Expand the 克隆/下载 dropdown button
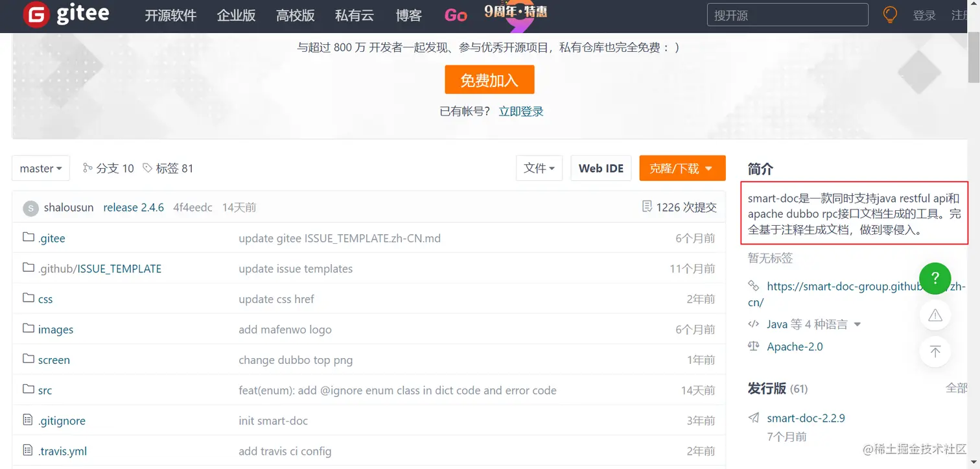The image size is (980, 469). coord(682,169)
